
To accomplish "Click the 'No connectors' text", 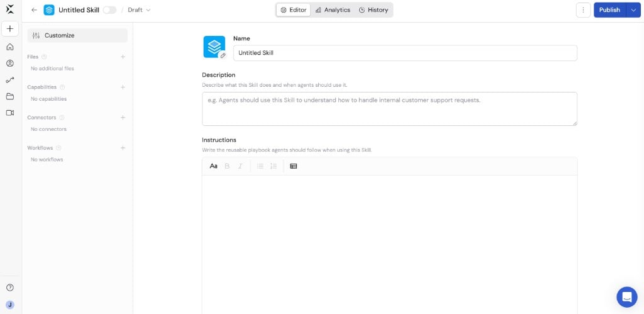I will click(48, 130).
